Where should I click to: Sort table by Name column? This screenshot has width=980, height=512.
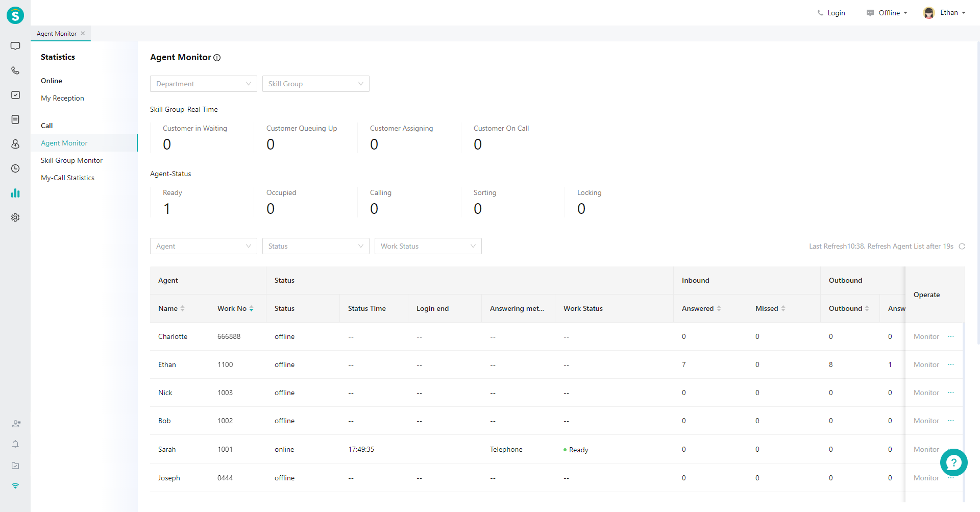pos(182,308)
